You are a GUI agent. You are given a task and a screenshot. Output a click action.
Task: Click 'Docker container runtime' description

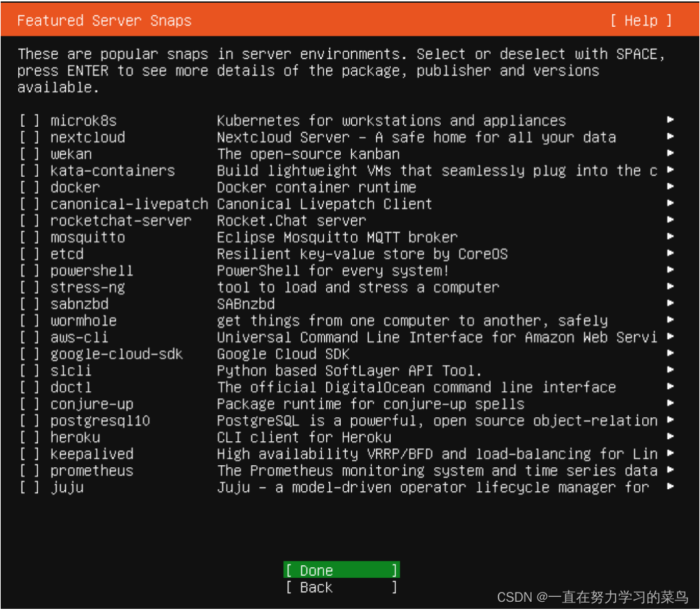pos(316,187)
